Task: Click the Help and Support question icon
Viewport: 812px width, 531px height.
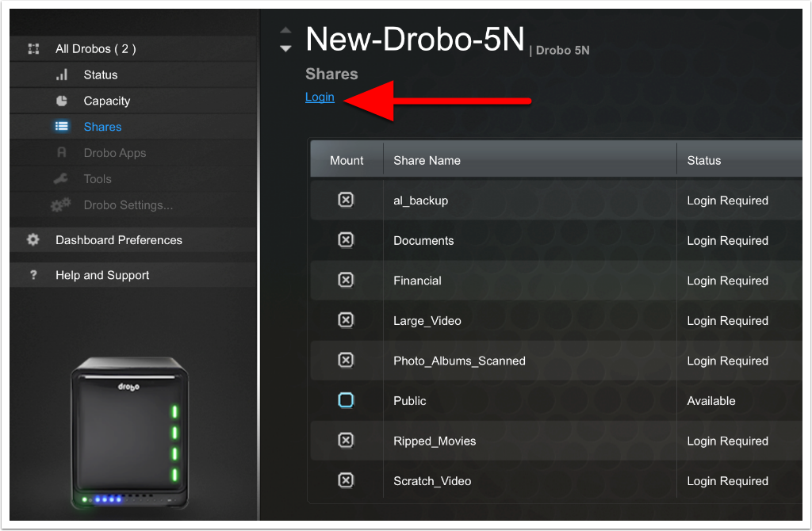Action: pyautogui.click(x=33, y=275)
